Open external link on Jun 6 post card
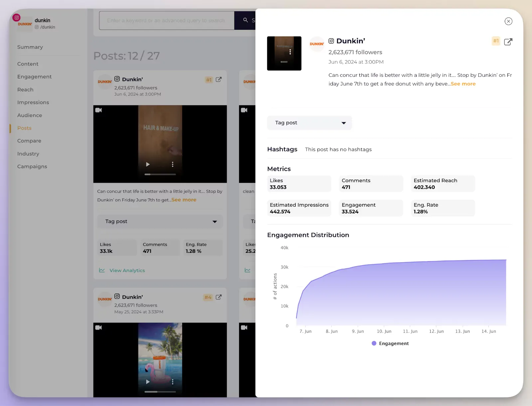Image resolution: width=532 pixels, height=406 pixels. (x=218, y=79)
